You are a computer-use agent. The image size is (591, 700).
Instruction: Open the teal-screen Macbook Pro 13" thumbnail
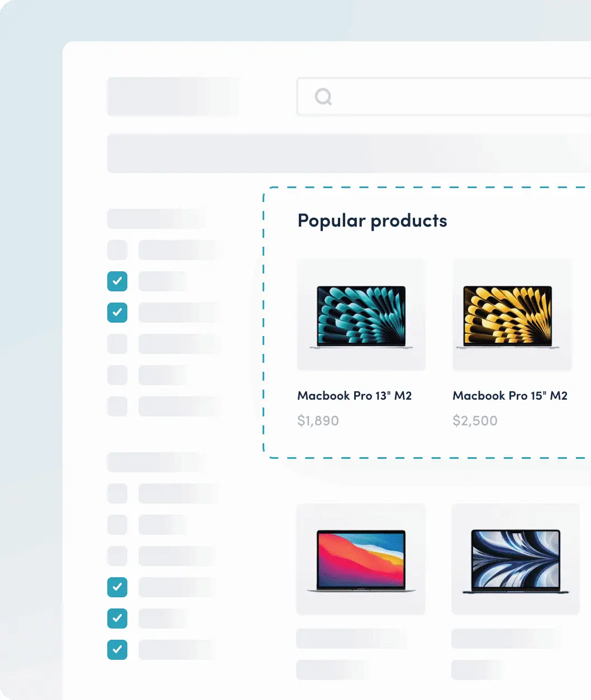[x=361, y=315]
